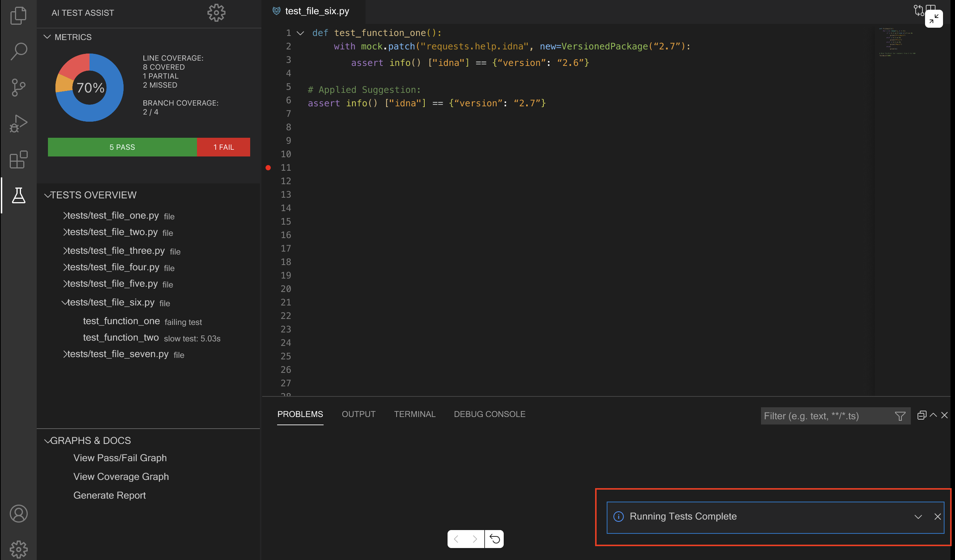Fold test_function_one at line 1
The width and height of the screenshot is (955, 560).
click(x=300, y=33)
